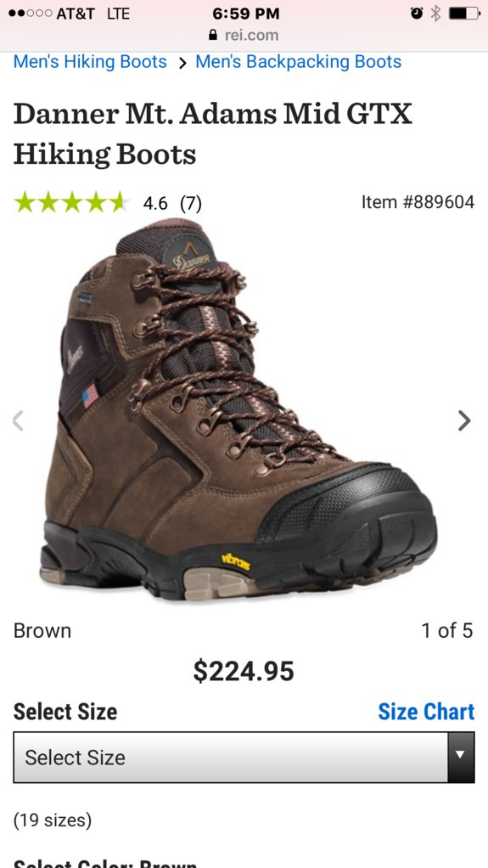Tap the battery indicator icon
488x868 pixels.
pos(464,13)
